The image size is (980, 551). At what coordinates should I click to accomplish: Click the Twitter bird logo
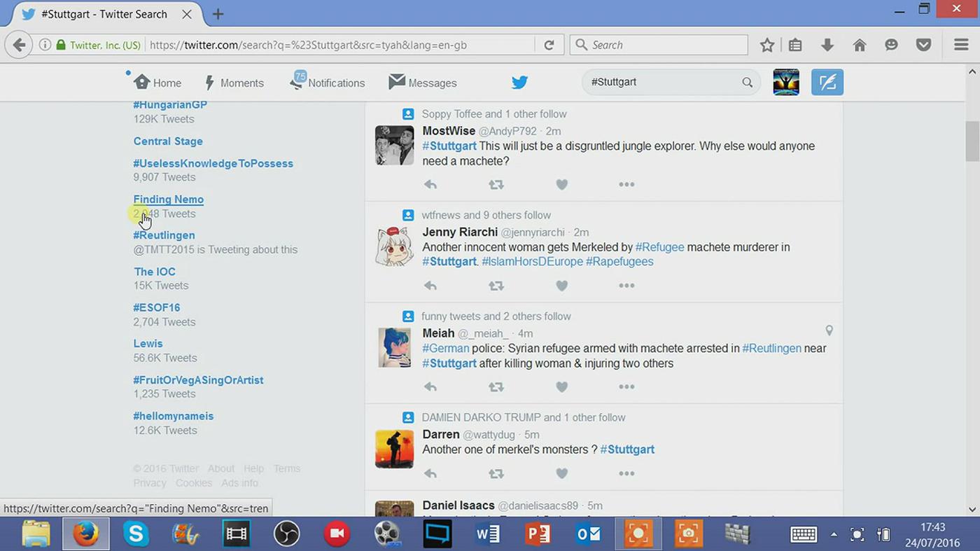(x=519, y=83)
